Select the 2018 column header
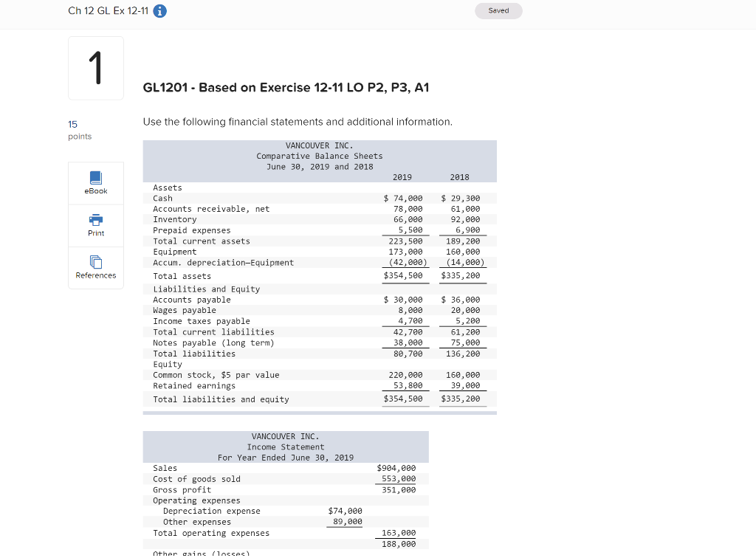The width and height of the screenshot is (756, 558). [x=460, y=177]
